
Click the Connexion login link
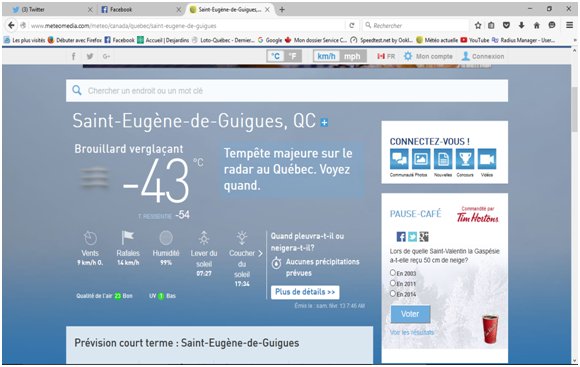point(483,56)
